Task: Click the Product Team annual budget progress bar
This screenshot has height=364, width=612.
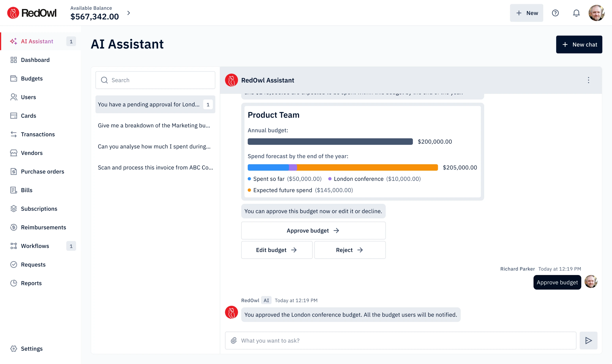Action: tap(330, 141)
